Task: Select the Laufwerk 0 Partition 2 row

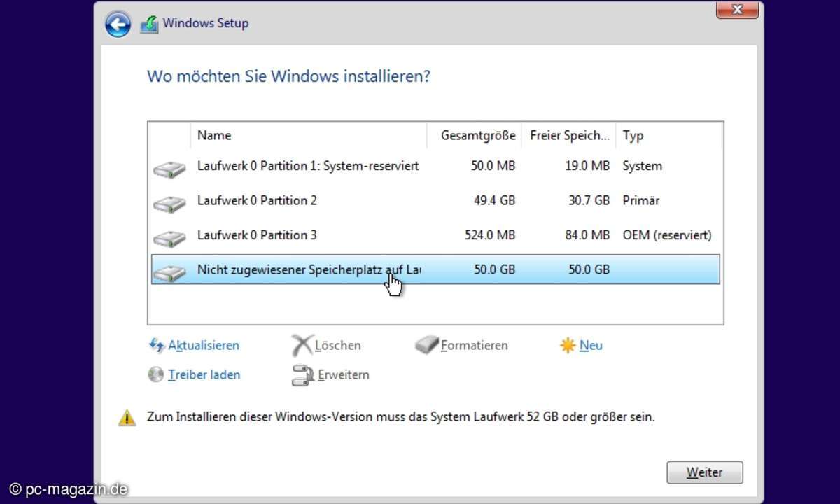Action: tap(435, 200)
